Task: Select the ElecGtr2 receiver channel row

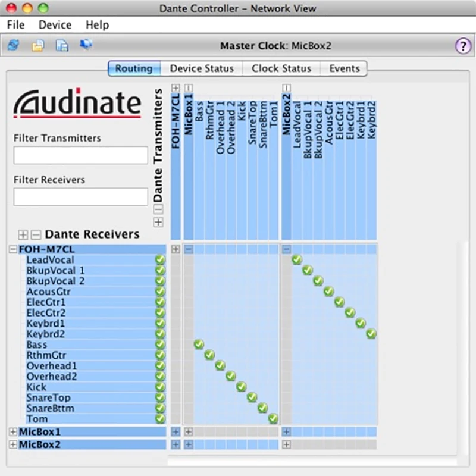Action: tap(95, 313)
